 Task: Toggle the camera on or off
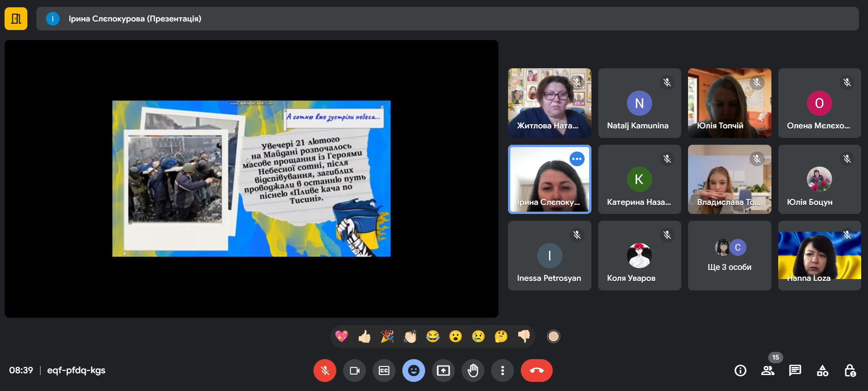coord(354,371)
